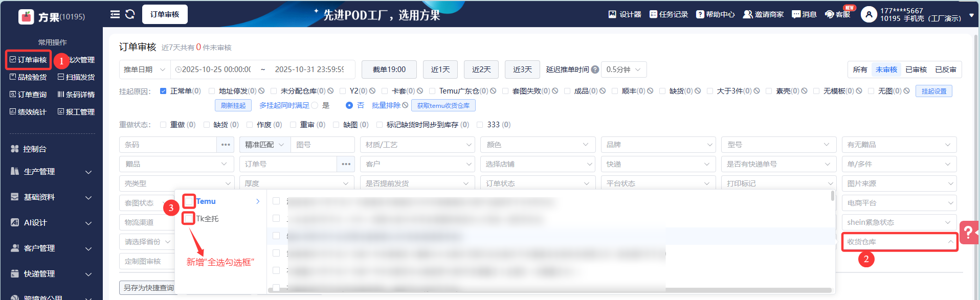This screenshot has width=980, height=300.
Task: Check the 重做 status checkbox
Action: (163, 125)
